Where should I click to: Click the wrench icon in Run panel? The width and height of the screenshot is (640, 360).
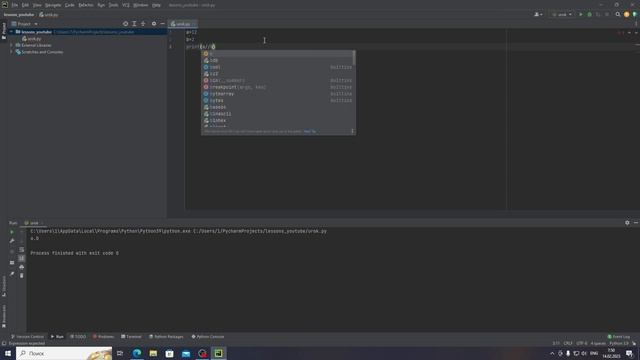(12, 241)
